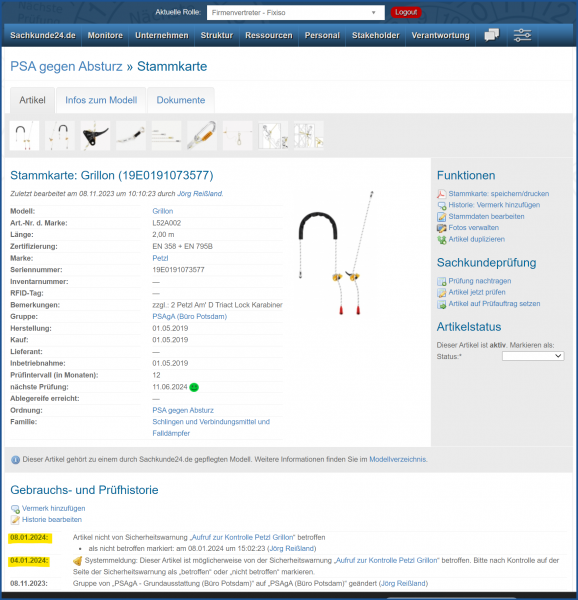
Task: Click the PDF icon beside Stammkarte speichern/drucken
Action: pyautogui.click(x=441, y=194)
